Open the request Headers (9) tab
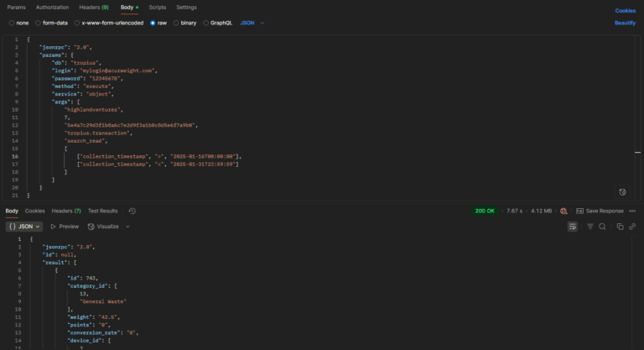This screenshot has height=350, width=644. (x=94, y=8)
